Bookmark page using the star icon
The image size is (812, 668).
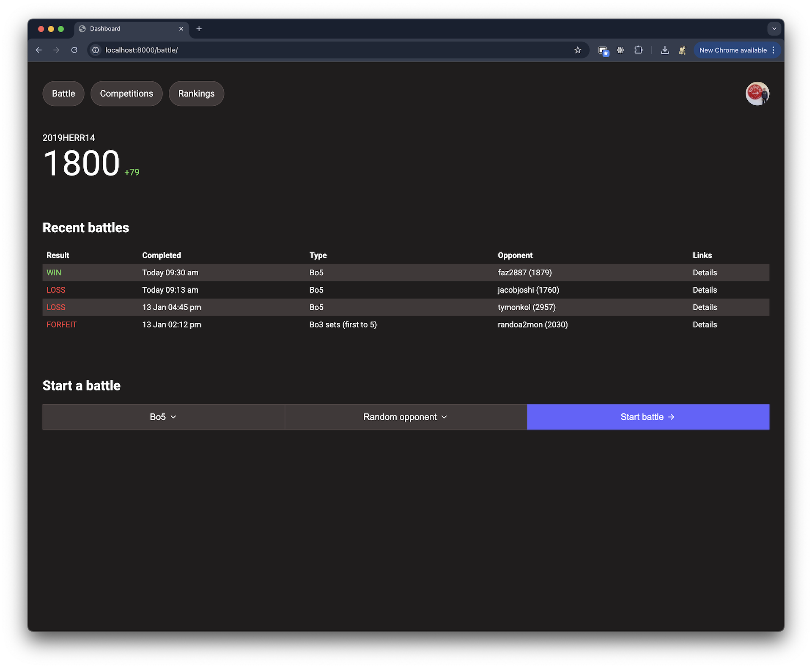tap(578, 50)
